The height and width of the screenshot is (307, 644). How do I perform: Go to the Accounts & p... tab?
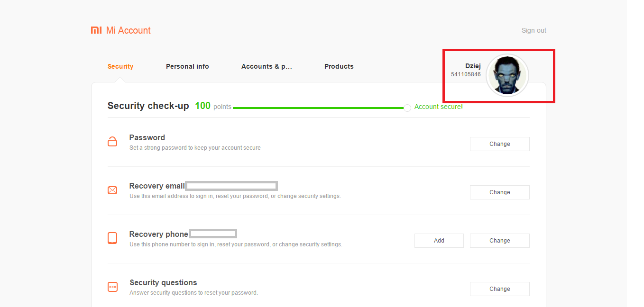pos(267,66)
